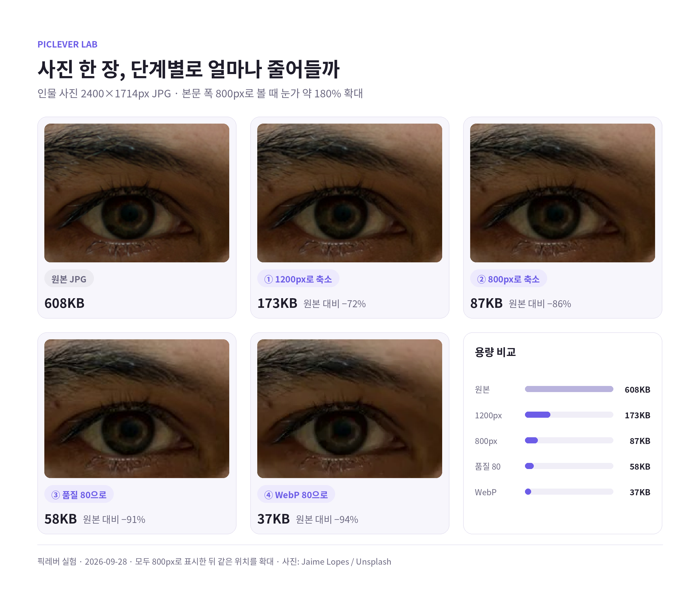Select the ③ 품질 80으로 badge
Screen dimensions: 700x597
tap(79, 495)
